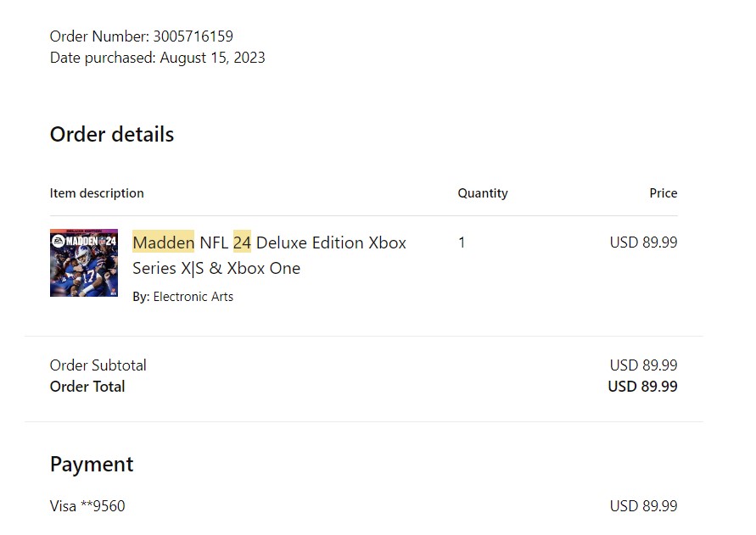Click the bold Order Total amount
This screenshot has height=535, width=756.
[642, 387]
